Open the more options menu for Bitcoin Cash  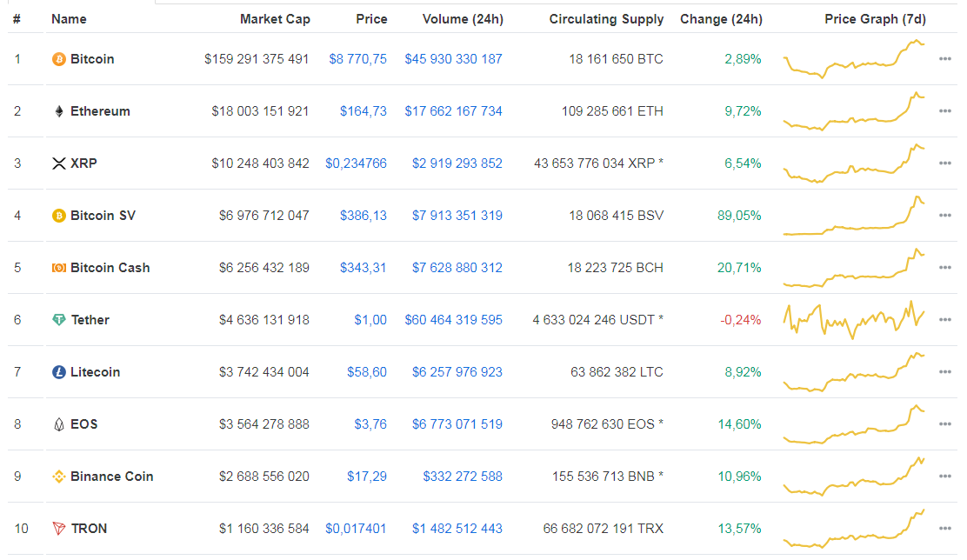pyautogui.click(x=944, y=268)
